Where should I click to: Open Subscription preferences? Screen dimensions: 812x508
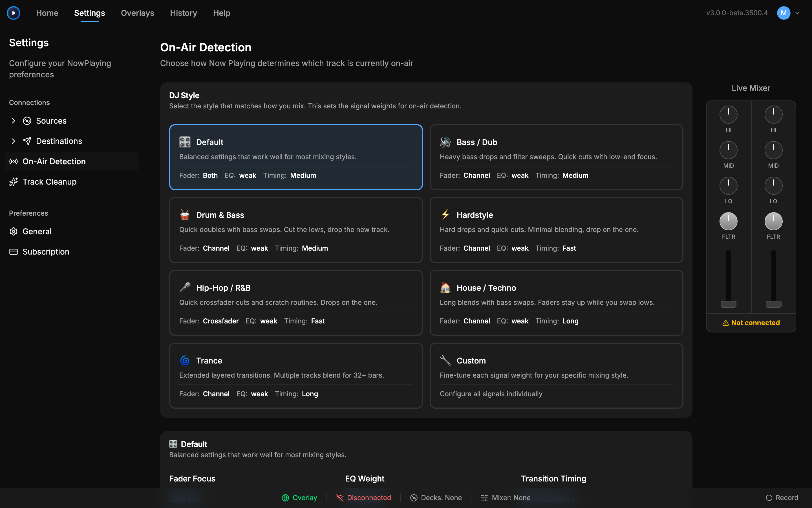pos(72,252)
